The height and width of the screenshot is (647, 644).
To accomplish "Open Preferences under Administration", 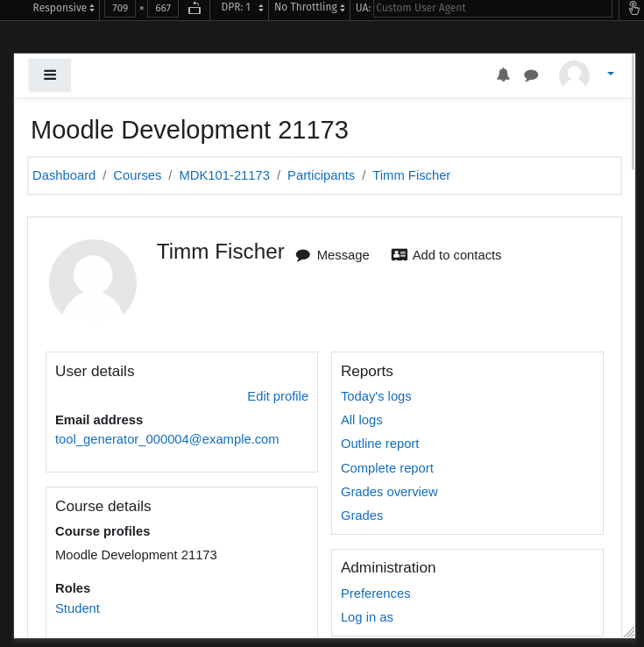I will [x=376, y=594].
